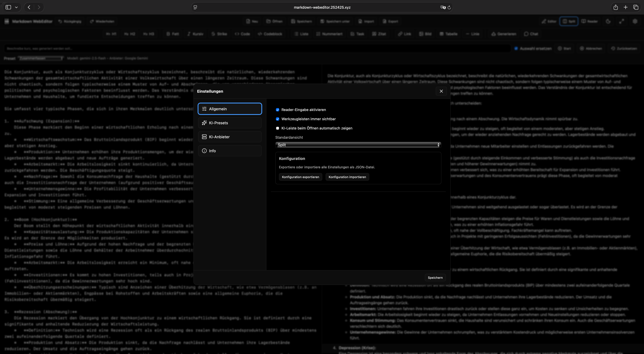Open the Safari share icon

click(615, 7)
